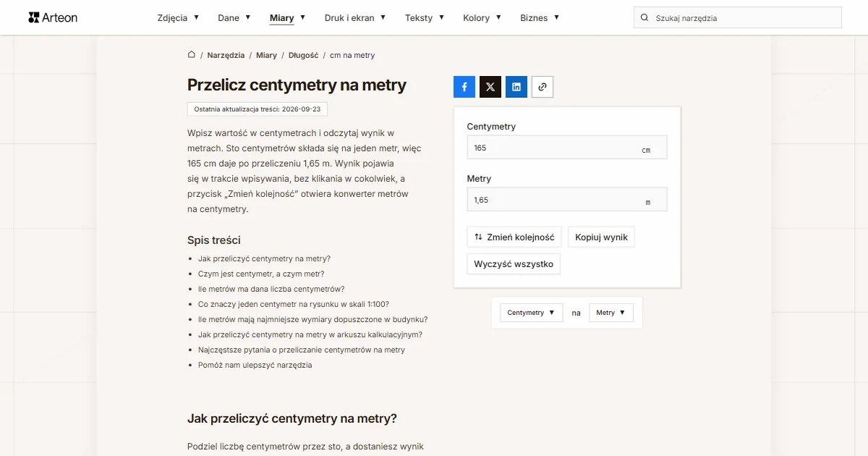Viewport: 868px width, 456px height.
Task: Open Długość breadcrumb link
Action: 303,55
